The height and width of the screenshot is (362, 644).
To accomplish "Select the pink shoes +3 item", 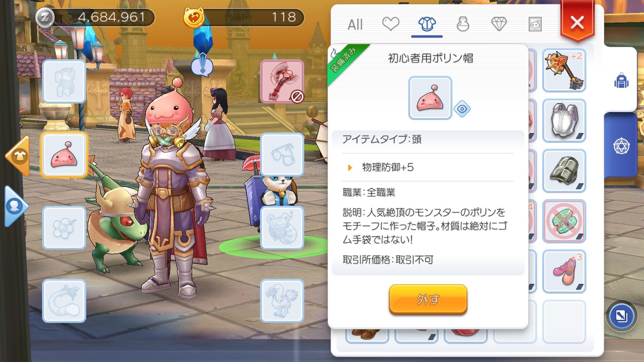I will [x=564, y=271].
